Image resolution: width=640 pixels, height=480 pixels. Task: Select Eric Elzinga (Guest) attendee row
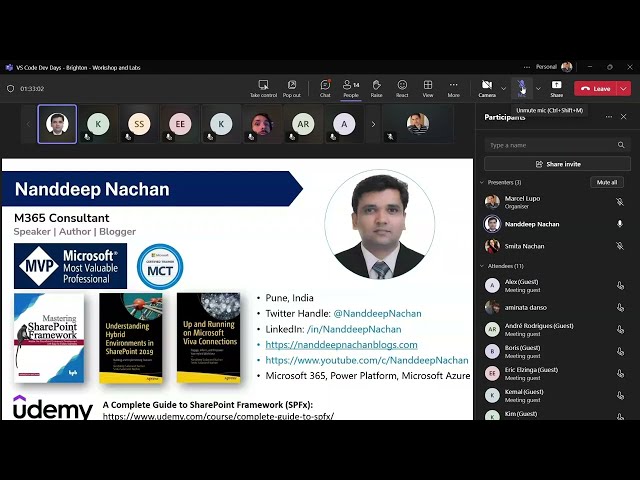(557, 373)
